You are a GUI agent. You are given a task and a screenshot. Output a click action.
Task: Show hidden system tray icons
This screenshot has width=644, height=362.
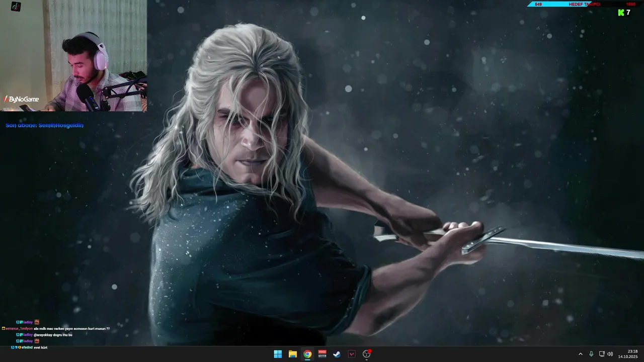point(581,354)
